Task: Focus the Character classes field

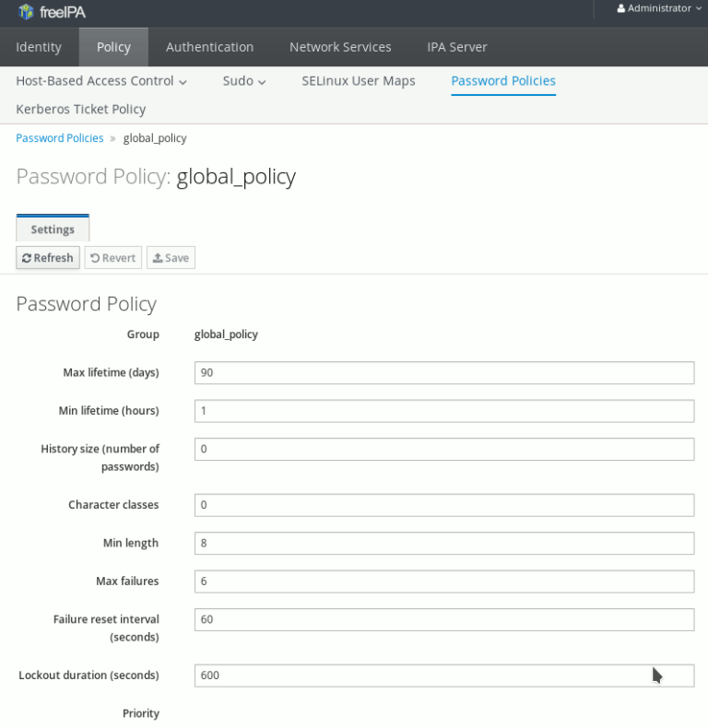Action: tap(444, 505)
